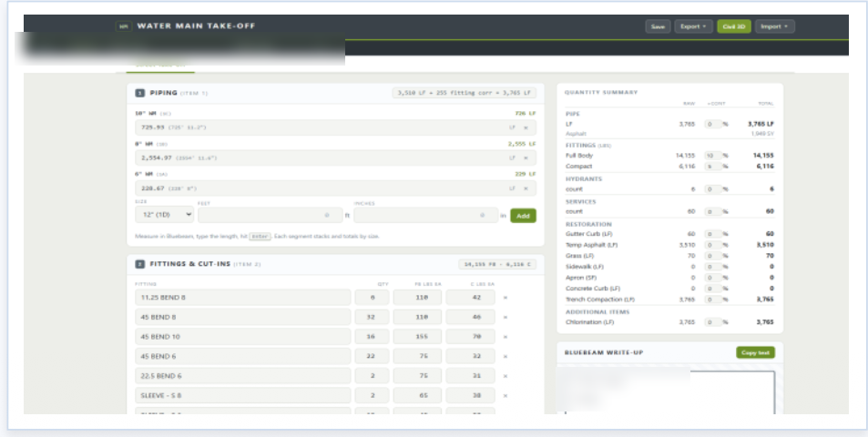Edit the 2,554.97 length field for 8" WM
The height and width of the screenshot is (437, 868).
[x=335, y=158]
